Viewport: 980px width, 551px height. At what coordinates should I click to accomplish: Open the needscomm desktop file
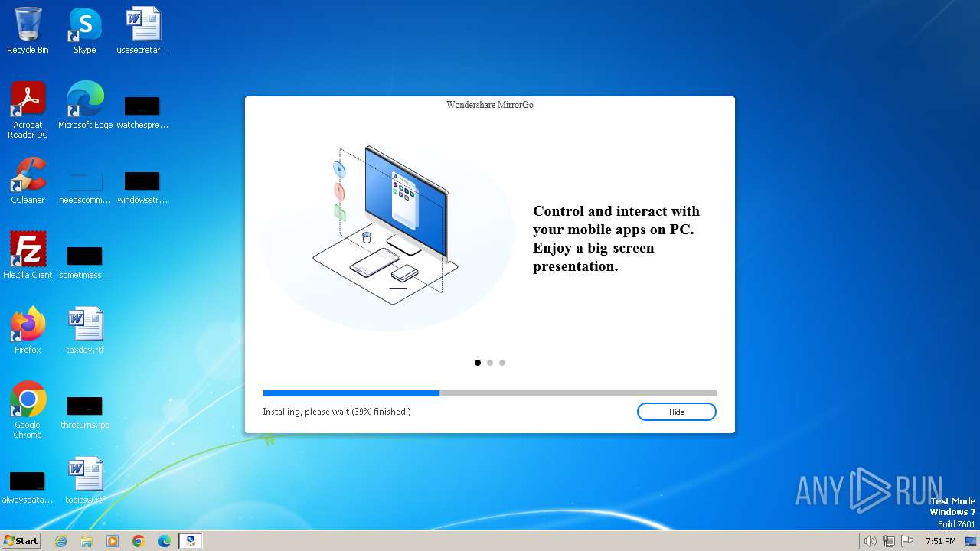(x=85, y=187)
